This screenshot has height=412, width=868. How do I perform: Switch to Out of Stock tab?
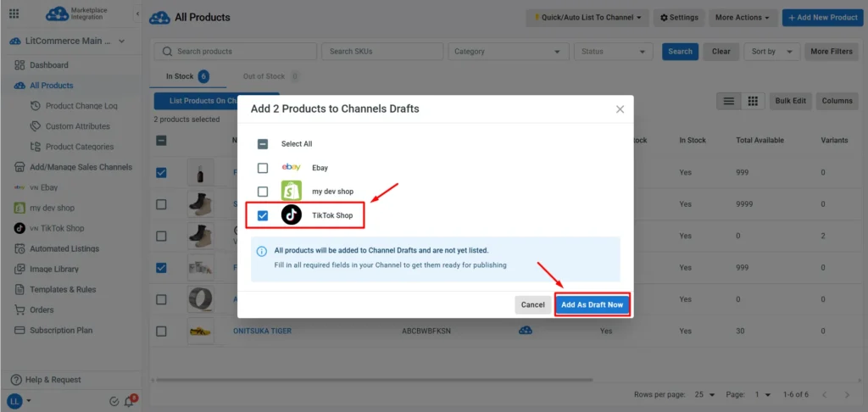pos(270,76)
